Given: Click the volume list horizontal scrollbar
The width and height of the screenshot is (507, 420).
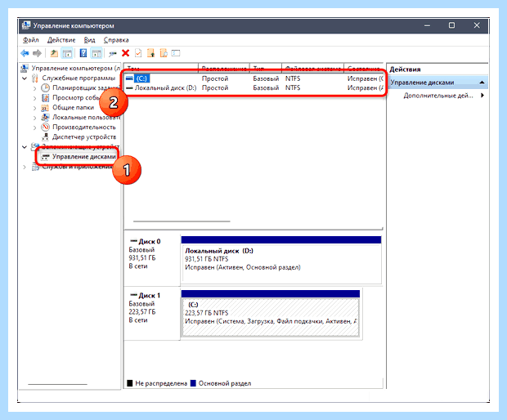Looking at the screenshot, I should coord(182,221).
